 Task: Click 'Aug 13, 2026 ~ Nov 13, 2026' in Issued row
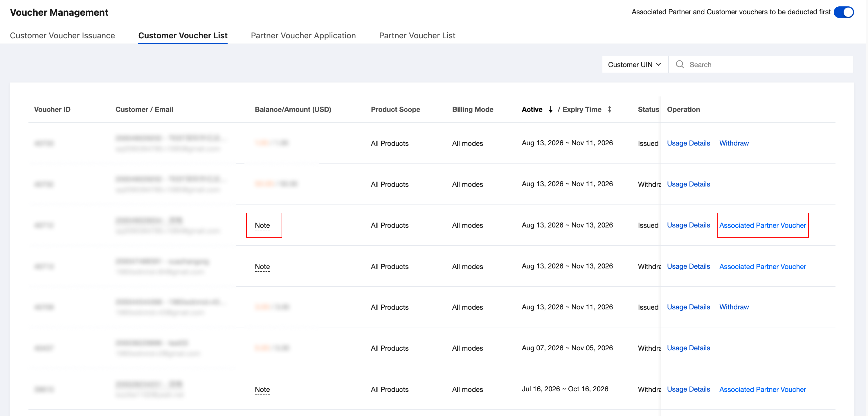tap(567, 225)
